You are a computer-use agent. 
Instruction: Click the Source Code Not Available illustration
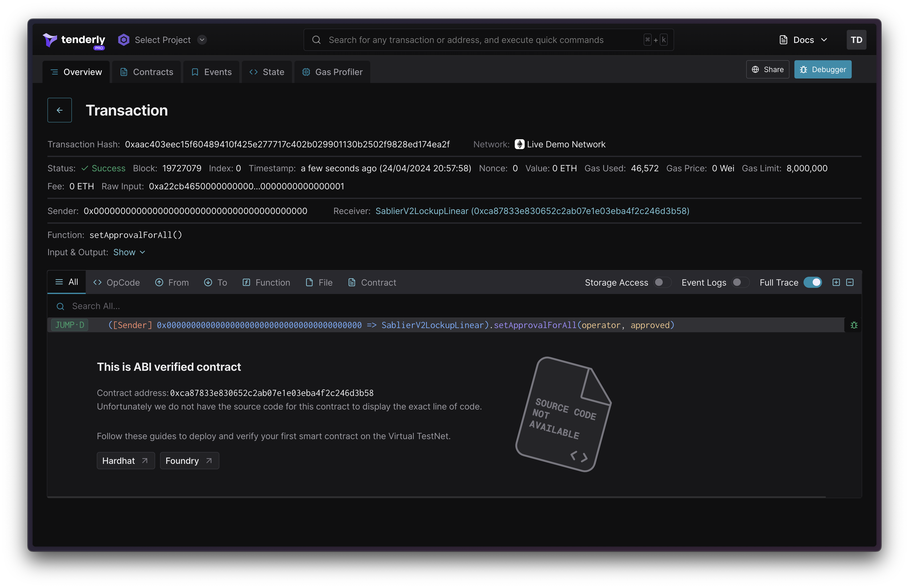click(564, 414)
